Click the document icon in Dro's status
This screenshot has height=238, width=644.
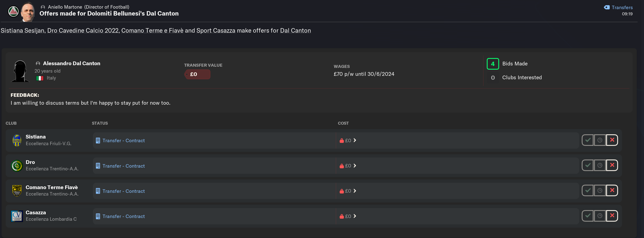(98, 166)
